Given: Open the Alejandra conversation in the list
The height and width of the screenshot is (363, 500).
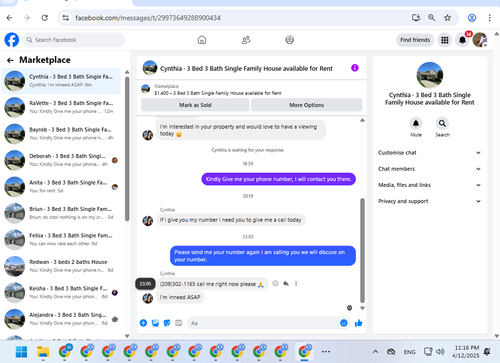Looking at the screenshot, I should coord(61,319).
